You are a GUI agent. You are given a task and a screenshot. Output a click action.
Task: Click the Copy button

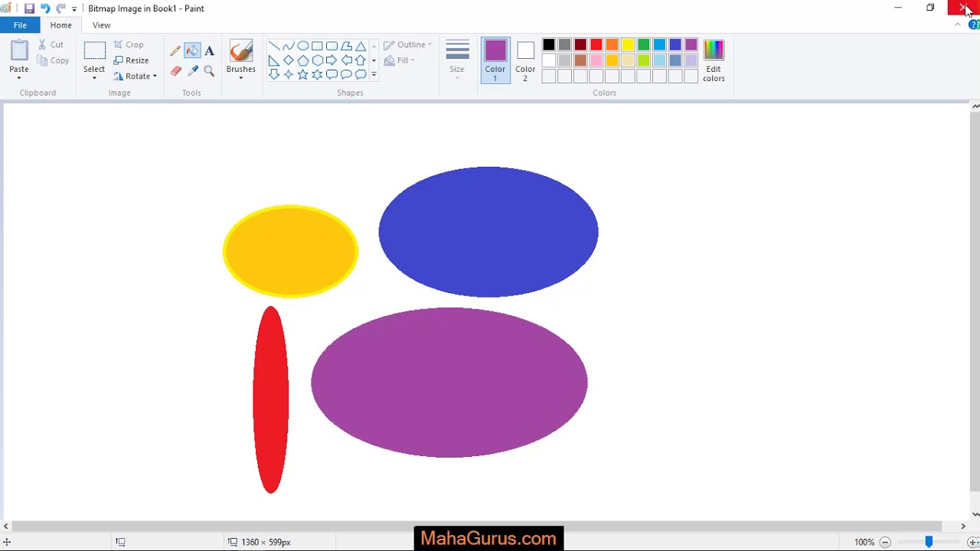[53, 60]
